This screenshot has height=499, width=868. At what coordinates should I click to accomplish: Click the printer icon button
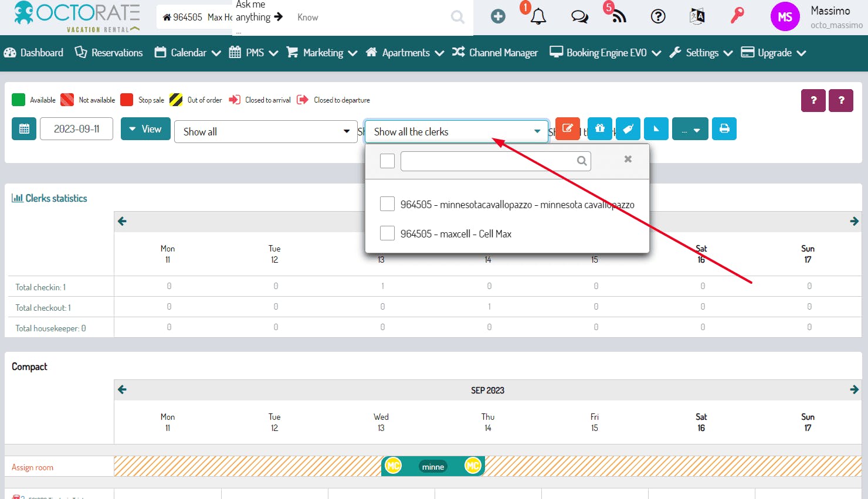[x=724, y=129]
